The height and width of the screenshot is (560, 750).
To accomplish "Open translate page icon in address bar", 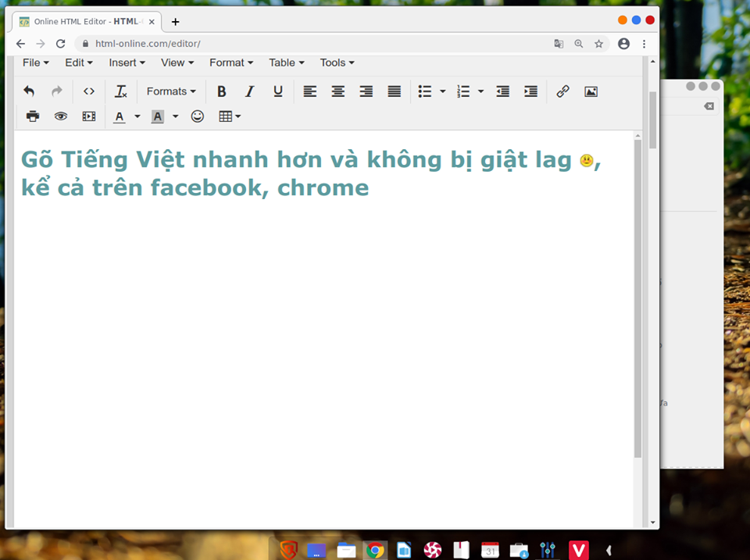I will coord(559,44).
